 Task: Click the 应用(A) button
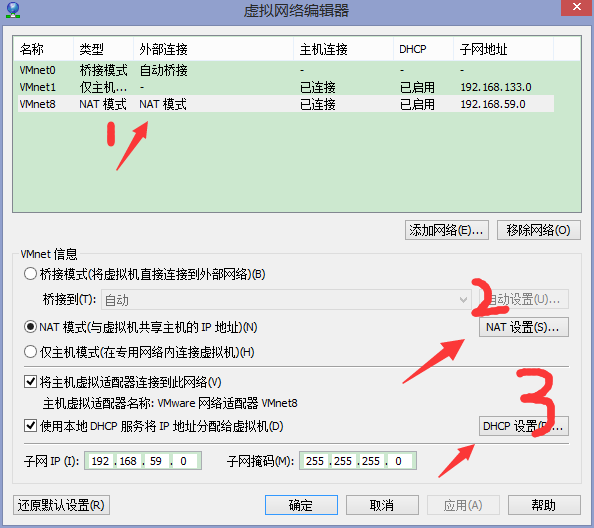click(463, 505)
